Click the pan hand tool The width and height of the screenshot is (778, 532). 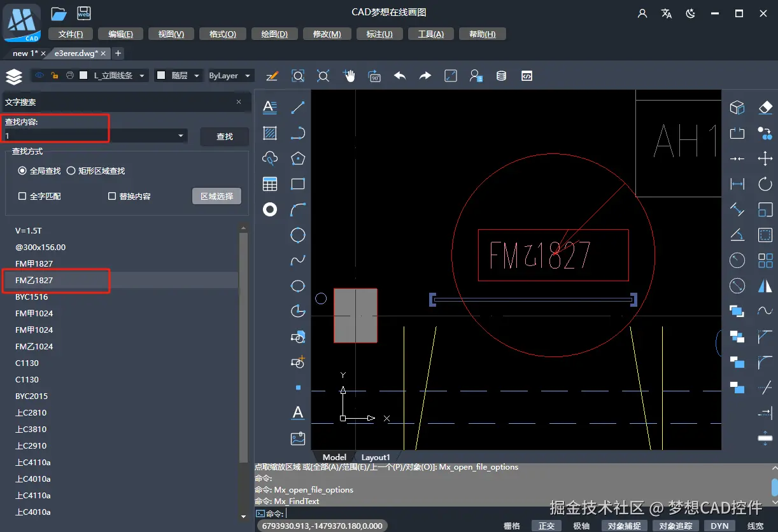(349, 76)
